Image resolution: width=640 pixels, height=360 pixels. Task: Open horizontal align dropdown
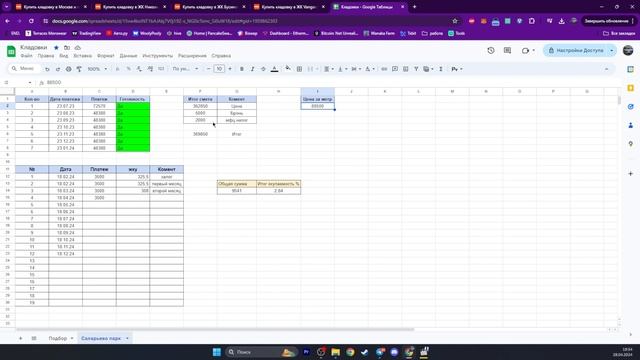click(329, 69)
